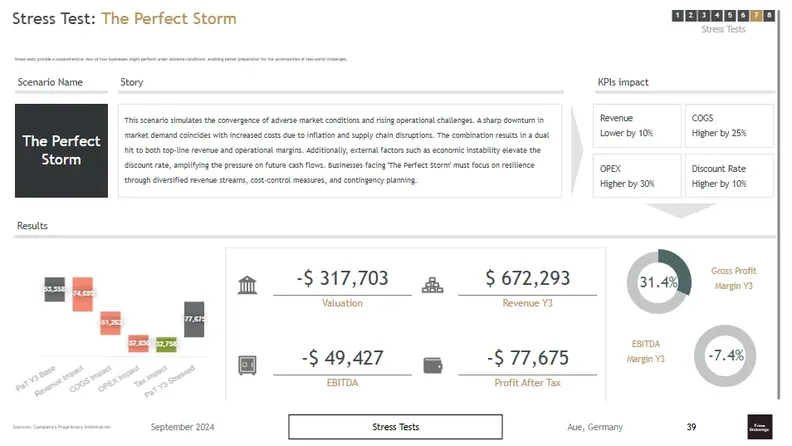The height and width of the screenshot is (446, 792).
Task: Click the scenario story text box
Action: [340, 150]
